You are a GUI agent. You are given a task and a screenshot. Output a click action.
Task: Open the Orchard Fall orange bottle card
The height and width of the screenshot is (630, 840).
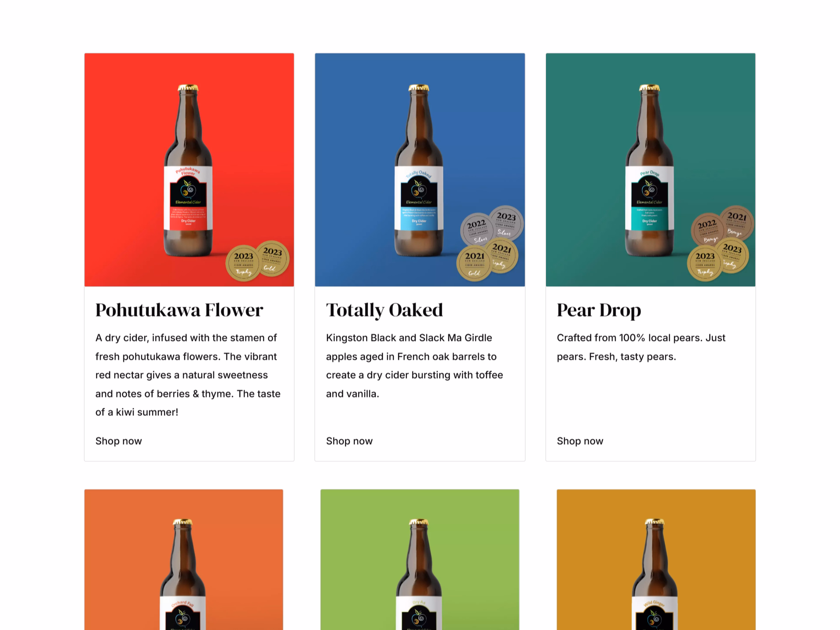tap(184, 560)
